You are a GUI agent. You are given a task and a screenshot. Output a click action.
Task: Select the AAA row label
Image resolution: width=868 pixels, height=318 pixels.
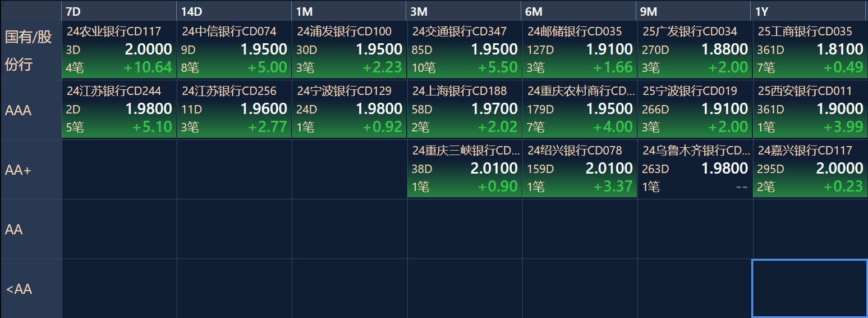(x=31, y=110)
